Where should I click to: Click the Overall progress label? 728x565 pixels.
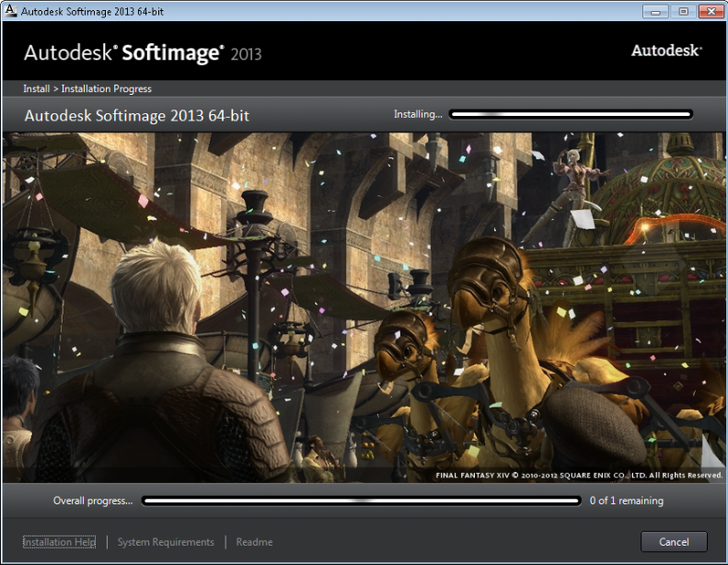pyautogui.click(x=92, y=502)
